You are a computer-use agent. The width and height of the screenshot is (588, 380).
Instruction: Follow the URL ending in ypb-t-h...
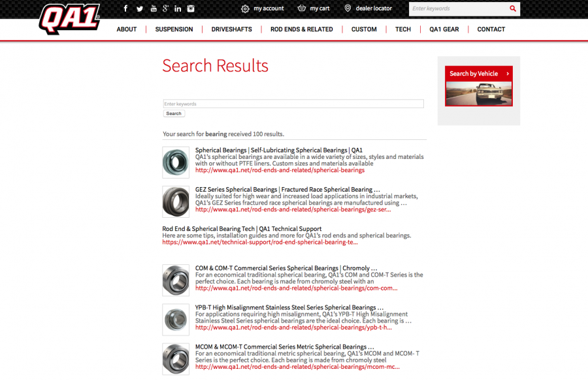pyautogui.click(x=293, y=328)
